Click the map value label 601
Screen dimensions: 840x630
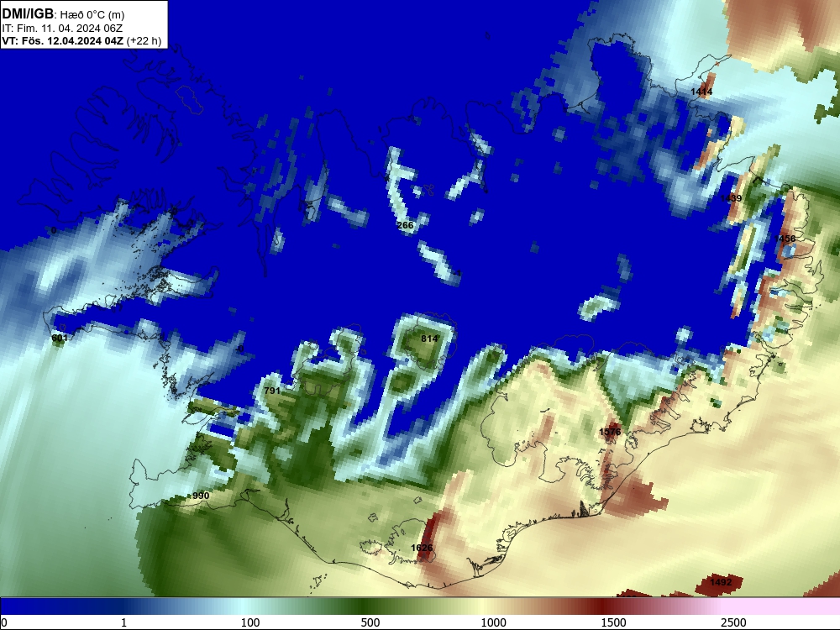(60, 338)
